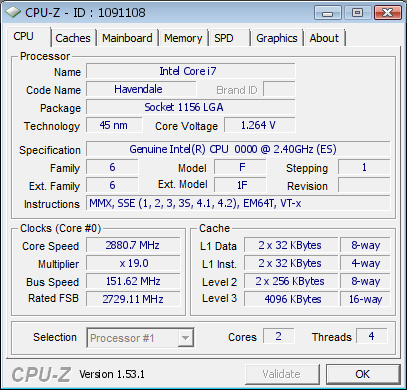Click the CPU-Z title bar app icon
Viewport: 407px width, 390px height.
(13, 13)
